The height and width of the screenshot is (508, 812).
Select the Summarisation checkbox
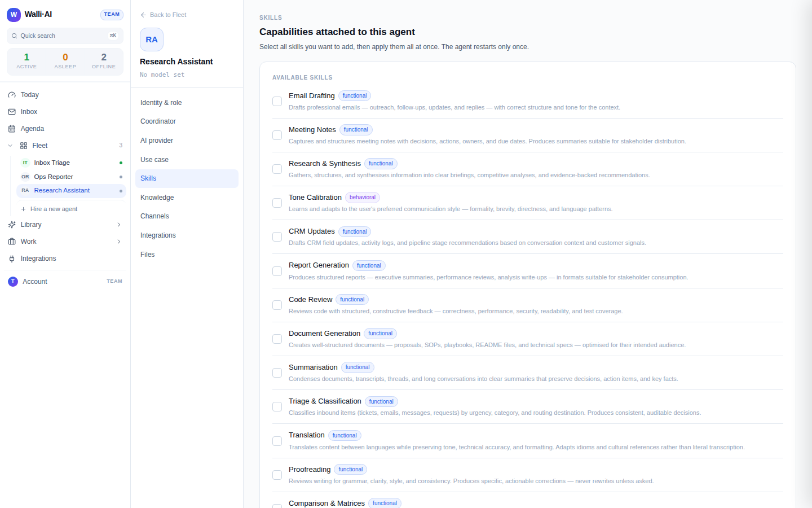(277, 373)
